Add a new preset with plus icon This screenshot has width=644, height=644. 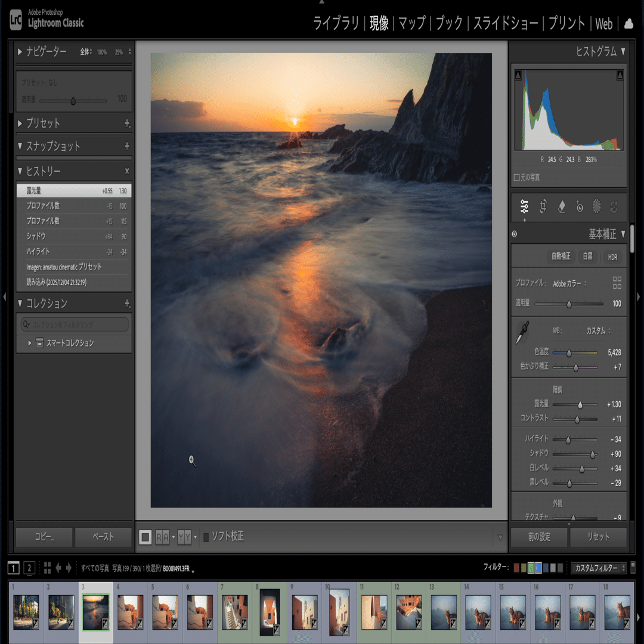click(x=128, y=123)
